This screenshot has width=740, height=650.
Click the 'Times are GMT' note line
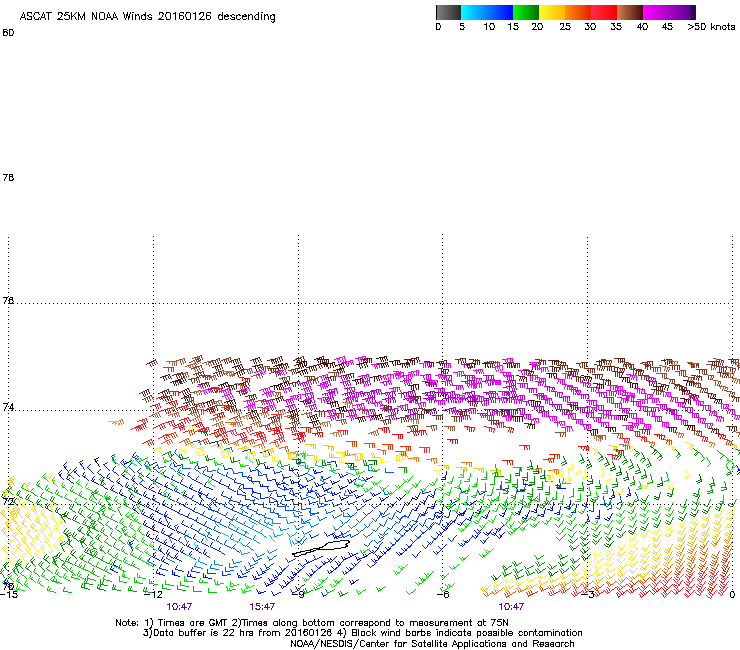312,623
